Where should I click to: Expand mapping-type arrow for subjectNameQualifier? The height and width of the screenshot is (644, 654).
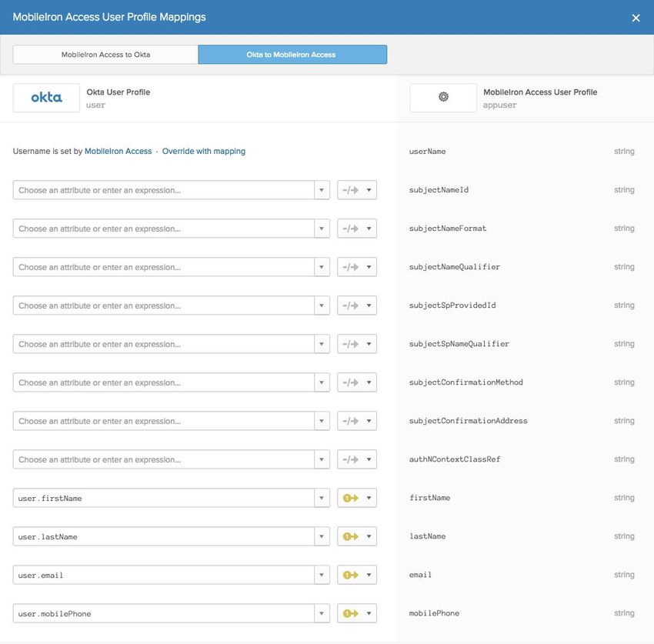point(369,267)
